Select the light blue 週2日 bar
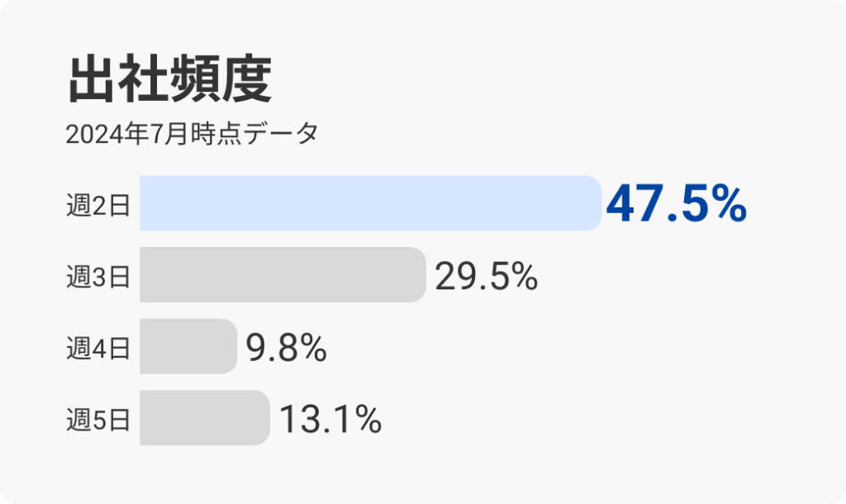846x504 pixels. click(x=371, y=203)
